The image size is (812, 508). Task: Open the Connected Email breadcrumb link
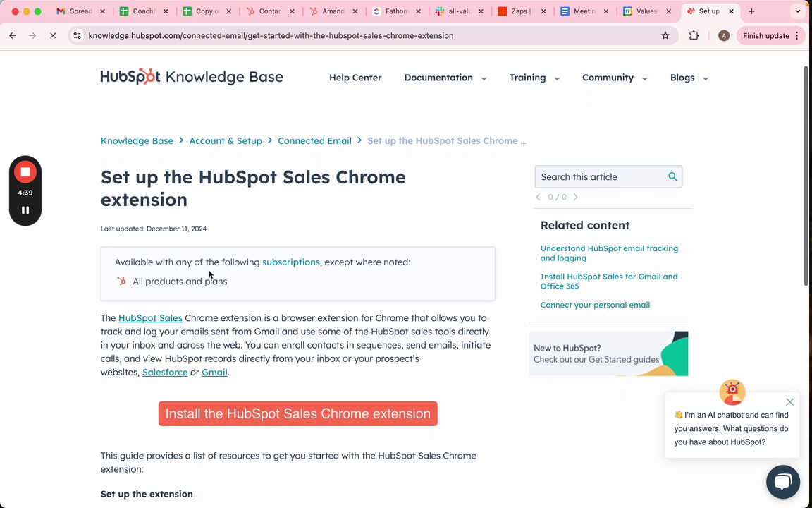pos(314,141)
